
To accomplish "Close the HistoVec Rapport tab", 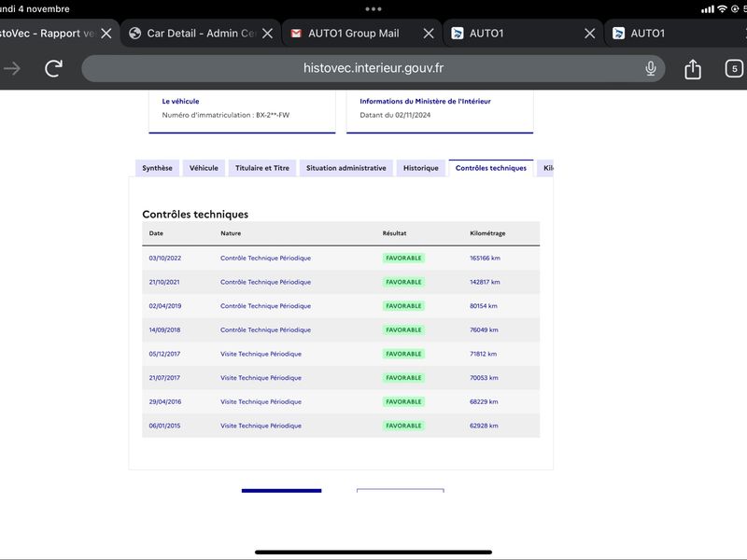I will 106,34.
